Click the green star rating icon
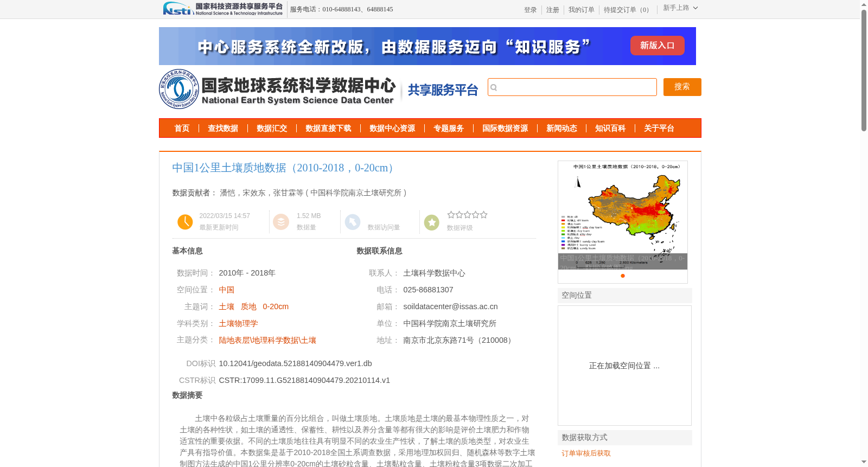 [x=432, y=222]
